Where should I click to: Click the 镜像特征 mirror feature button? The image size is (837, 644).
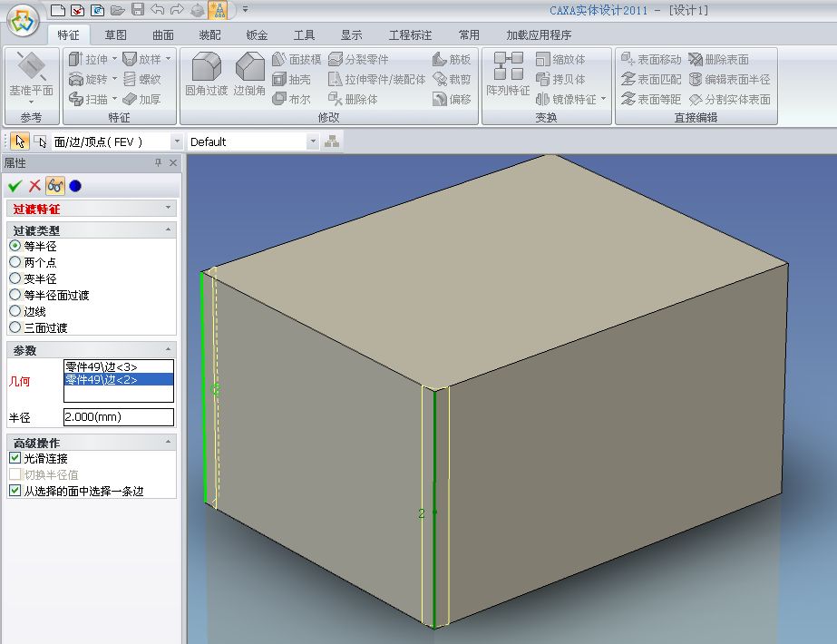click(x=571, y=99)
